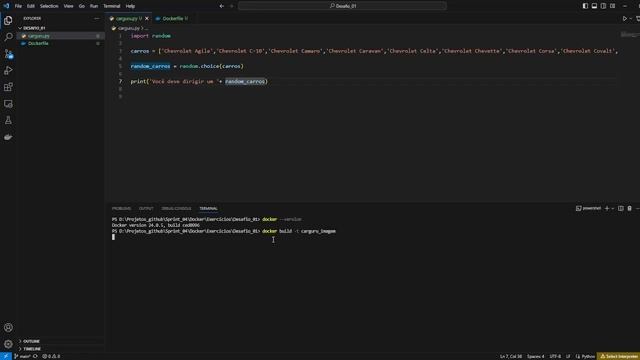Open Dockerfile in the Explorer tree
The width and height of the screenshot is (640, 360).
[x=38, y=43]
